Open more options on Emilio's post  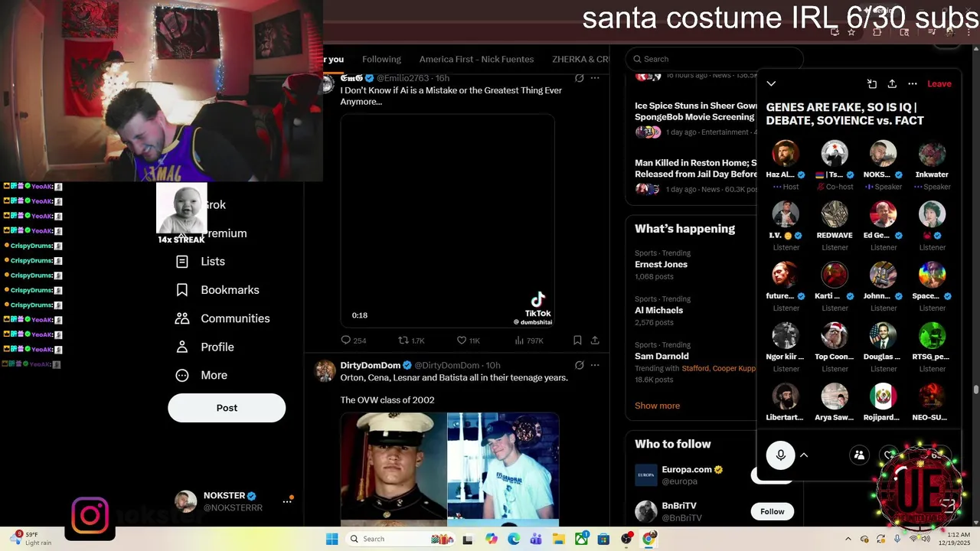[x=595, y=78]
